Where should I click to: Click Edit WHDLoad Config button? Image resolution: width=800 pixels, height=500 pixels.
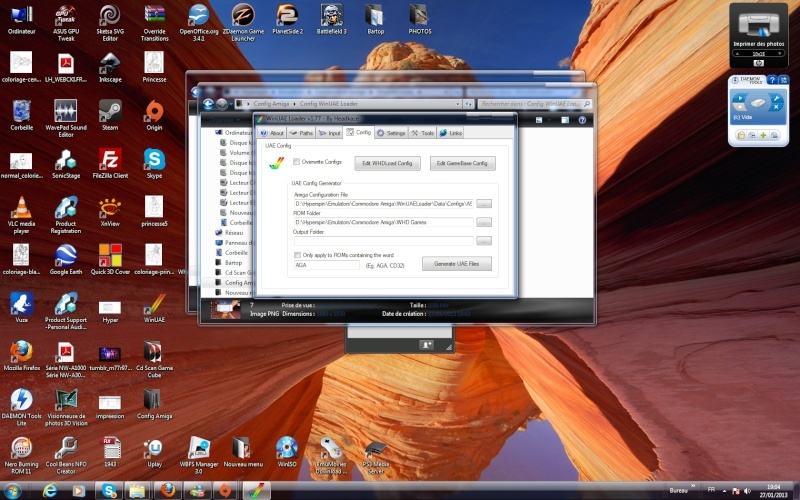(x=387, y=163)
